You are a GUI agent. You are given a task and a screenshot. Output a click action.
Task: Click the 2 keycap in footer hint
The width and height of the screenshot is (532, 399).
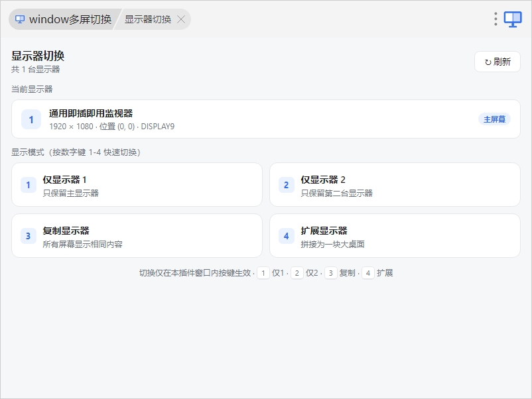[297, 273]
